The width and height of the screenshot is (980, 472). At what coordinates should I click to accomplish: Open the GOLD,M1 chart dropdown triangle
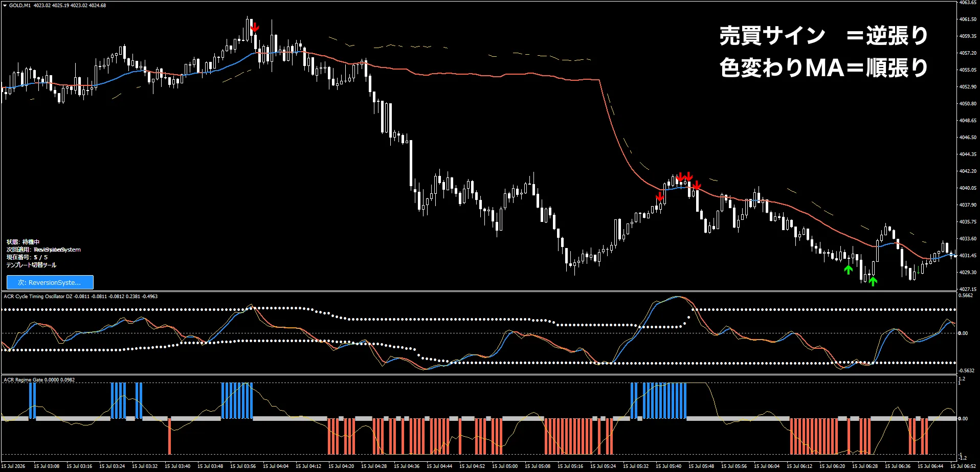tap(5, 6)
